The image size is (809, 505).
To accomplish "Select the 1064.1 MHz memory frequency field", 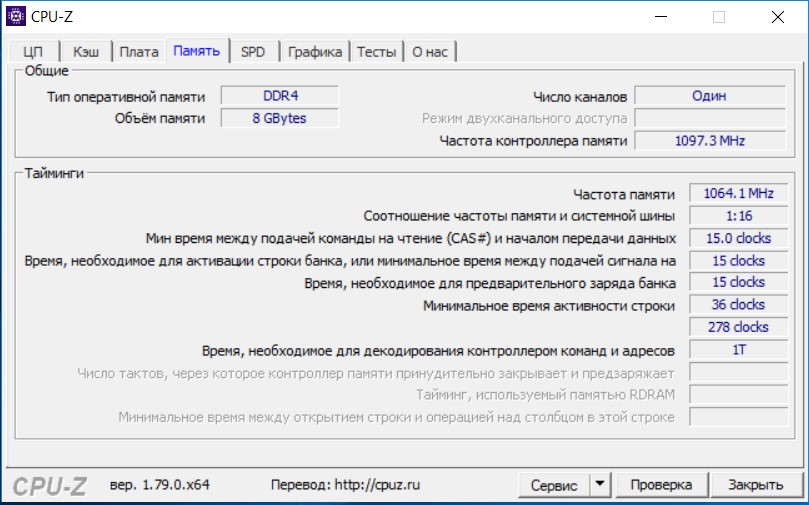I will (739, 193).
